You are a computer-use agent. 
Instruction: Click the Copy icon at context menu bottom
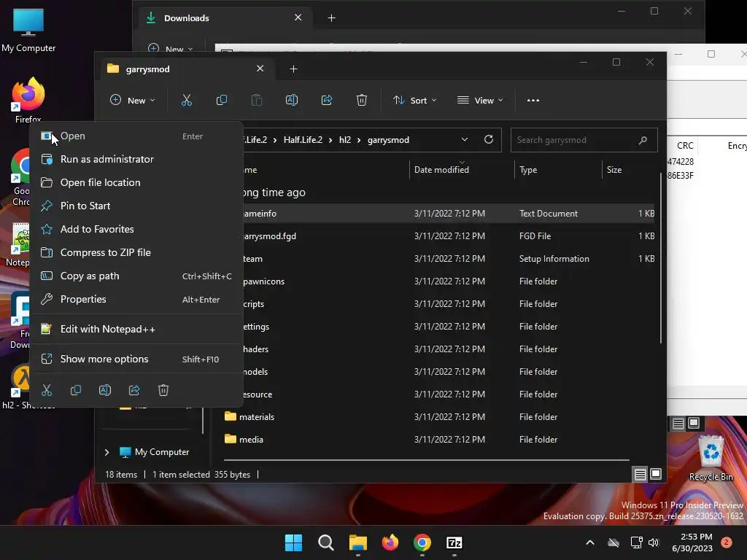coord(76,391)
